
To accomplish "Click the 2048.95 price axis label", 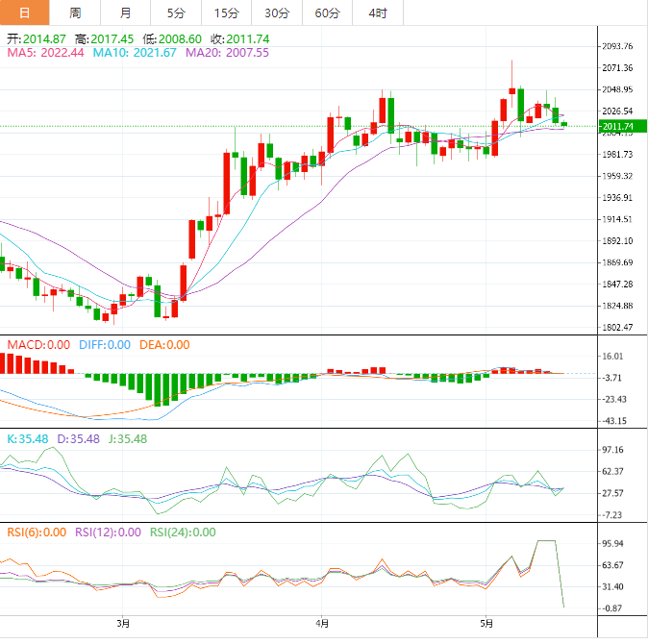I will [617, 89].
